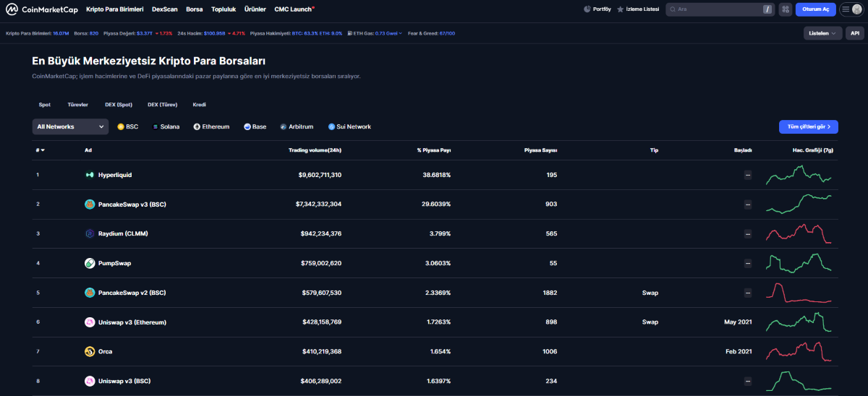868x396 pixels.
Task: Click the BSC coin icon filter
Action: (x=121, y=126)
